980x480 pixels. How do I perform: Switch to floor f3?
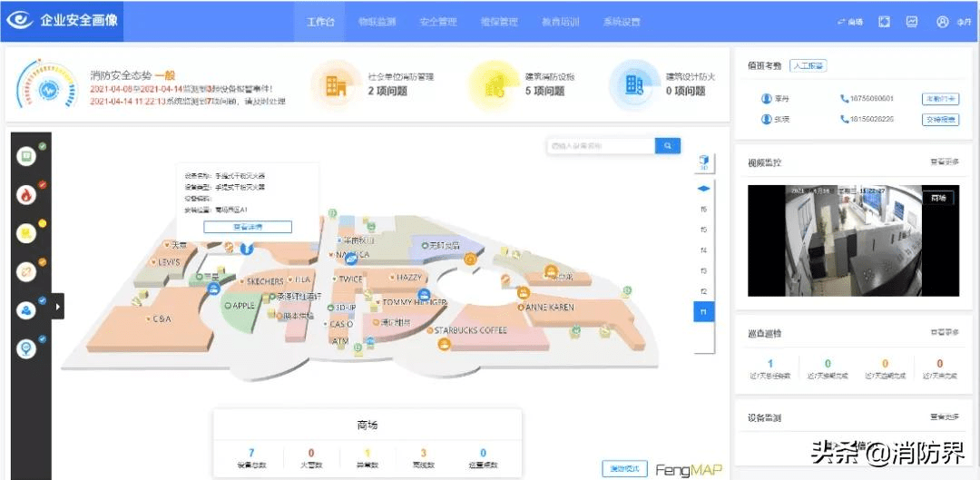click(x=704, y=270)
